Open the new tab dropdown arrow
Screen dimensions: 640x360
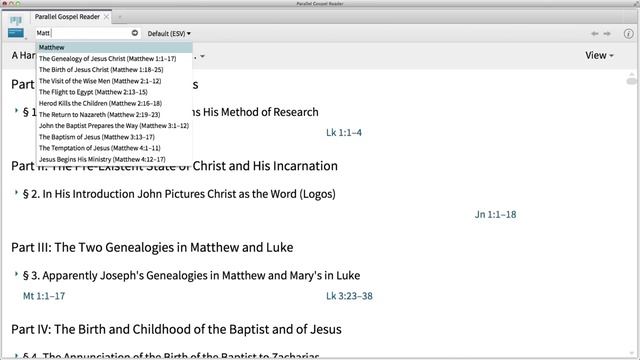point(120,17)
